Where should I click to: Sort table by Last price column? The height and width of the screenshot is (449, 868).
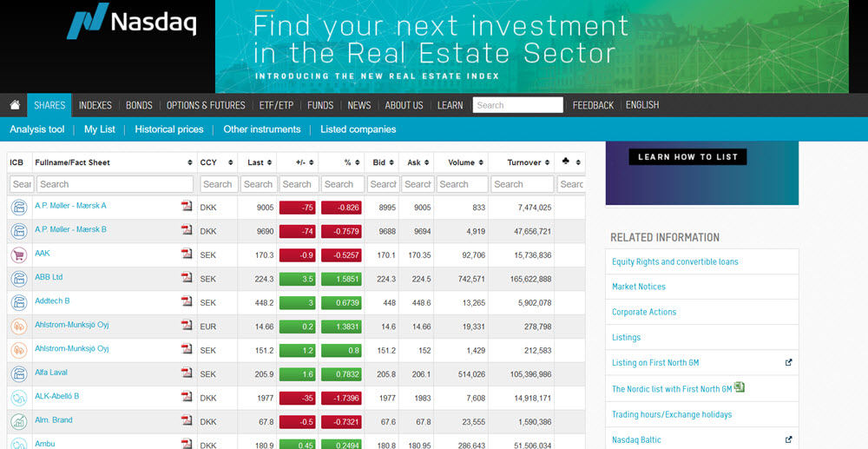(259, 162)
